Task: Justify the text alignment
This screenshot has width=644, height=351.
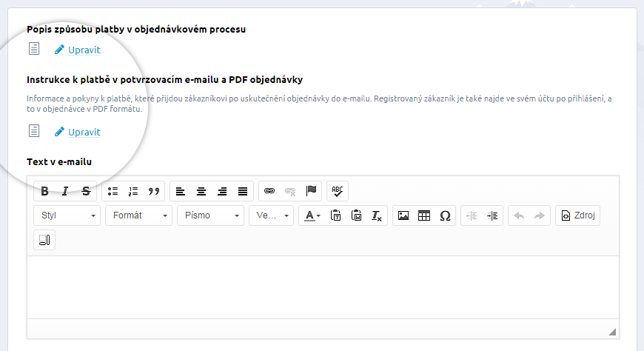Action: click(x=243, y=191)
